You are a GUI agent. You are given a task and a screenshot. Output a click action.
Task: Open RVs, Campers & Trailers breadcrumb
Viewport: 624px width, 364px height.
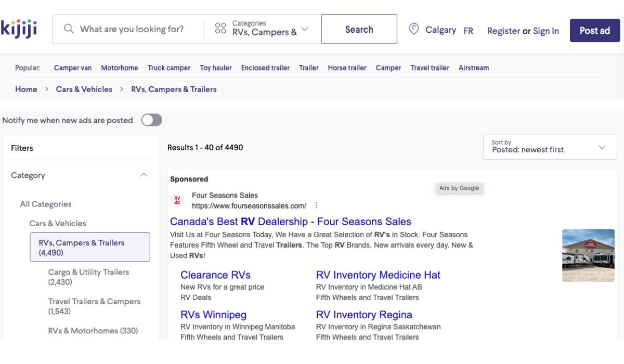pyautogui.click(x=174, y=89)
